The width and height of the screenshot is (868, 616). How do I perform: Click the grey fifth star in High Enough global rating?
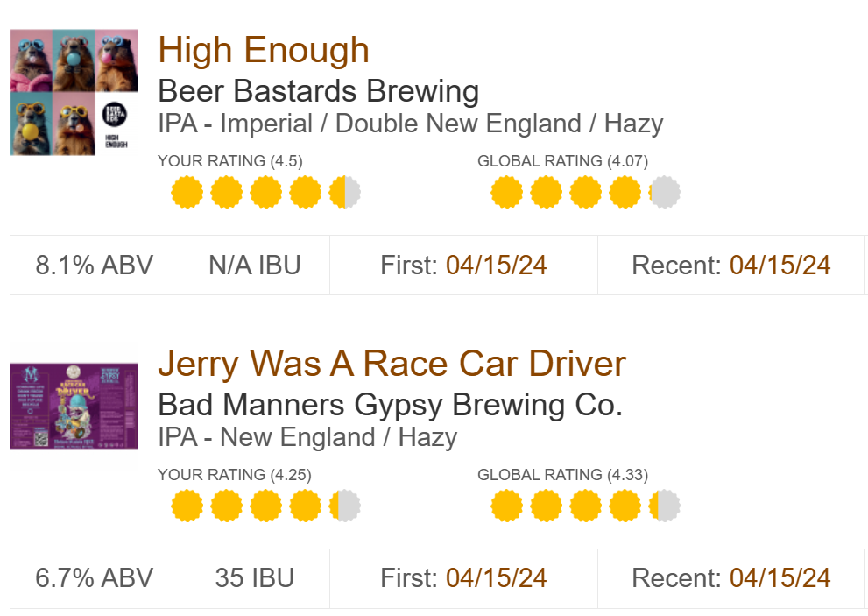tap(664, 192)
